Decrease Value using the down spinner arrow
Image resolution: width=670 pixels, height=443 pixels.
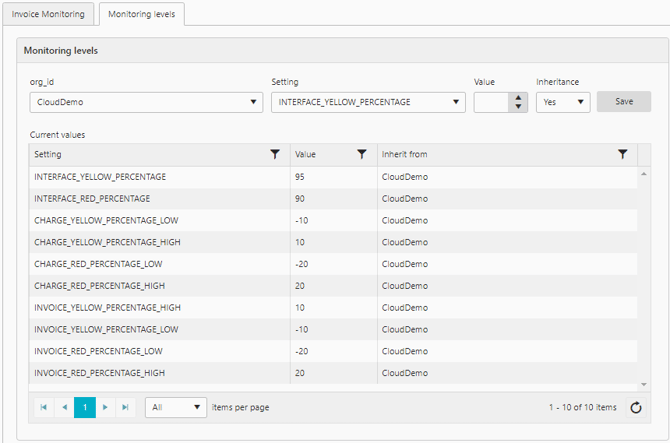[x=517, y=106]
